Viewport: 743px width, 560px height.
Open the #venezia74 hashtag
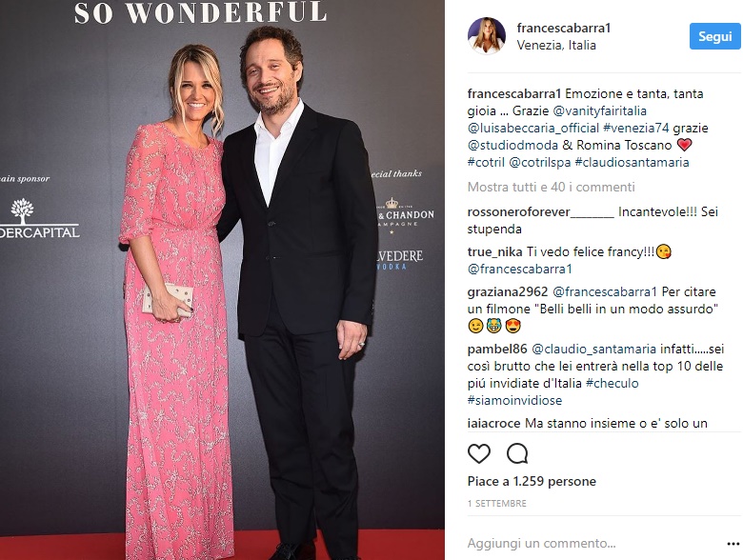click(x=635, y=128)
